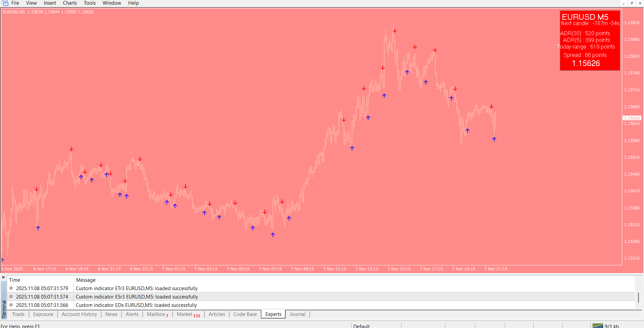Screen dimensions: 644x328
Task: Switch to the Account History tab
Action: [79, 314]
